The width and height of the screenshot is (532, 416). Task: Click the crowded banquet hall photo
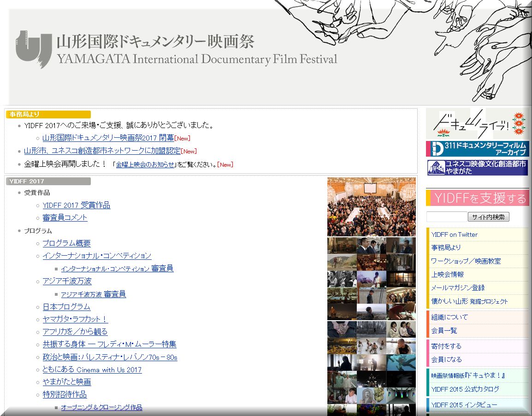tap(372, 206)
